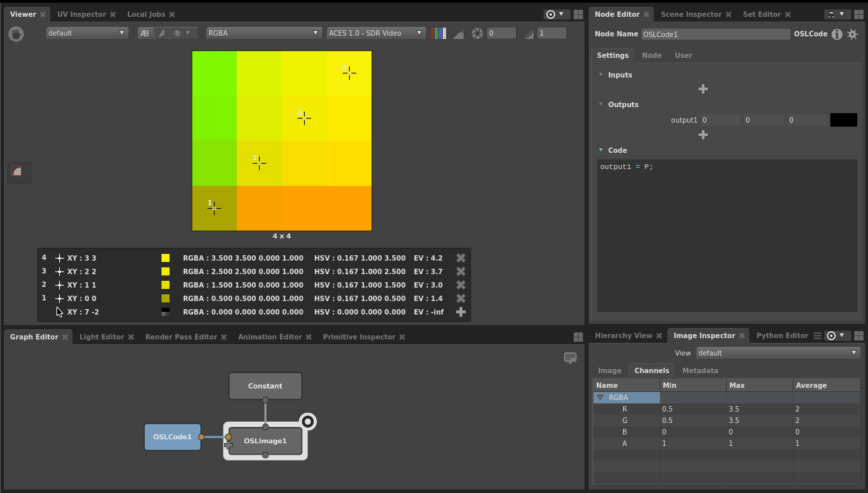Toggle the AB comparison mode icon

tap(145, 33)
